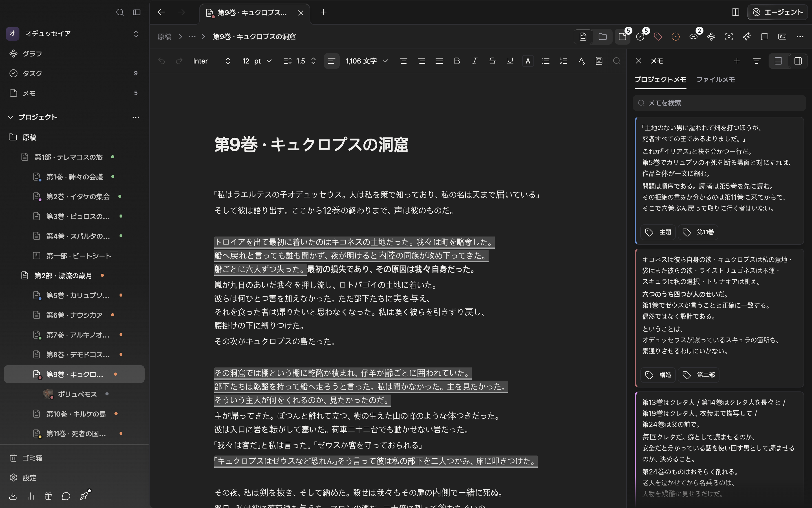Click the search icon in editor toolbar
The image size is (812, 508).
[x=617, y=61]
